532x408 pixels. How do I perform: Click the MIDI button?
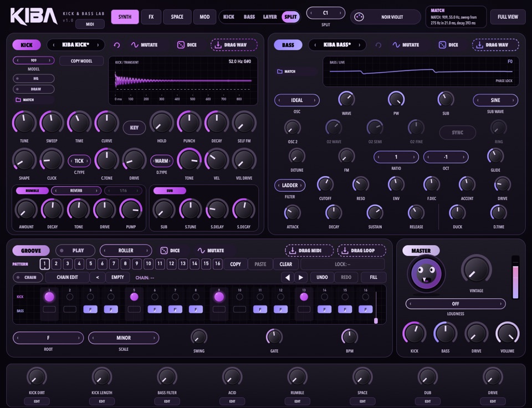tap(90, 24)
